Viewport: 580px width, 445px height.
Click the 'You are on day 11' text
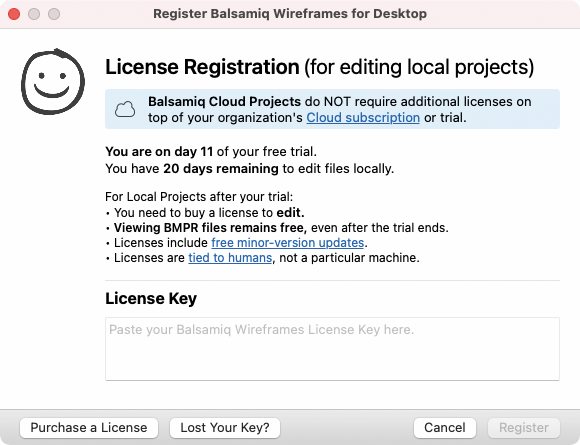pyautogui.click(x=159, y=152)
